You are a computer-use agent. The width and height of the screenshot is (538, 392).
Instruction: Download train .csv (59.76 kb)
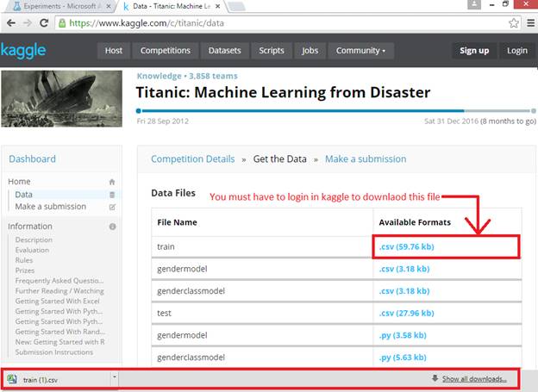(x=406, y=246)
